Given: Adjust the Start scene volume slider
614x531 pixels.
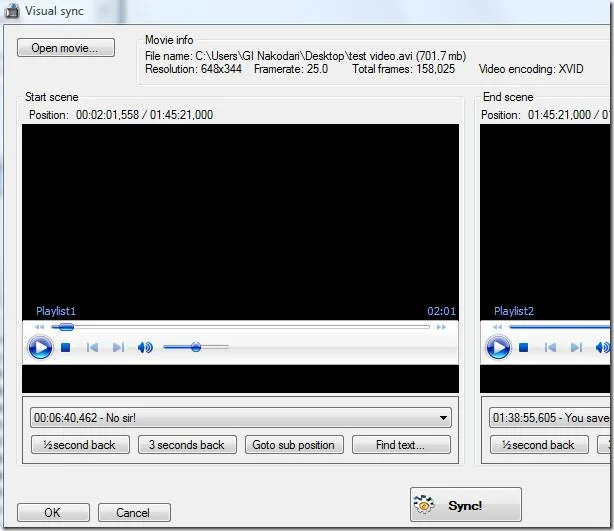Looking at the screenshot, I should (x=196, y=347).
